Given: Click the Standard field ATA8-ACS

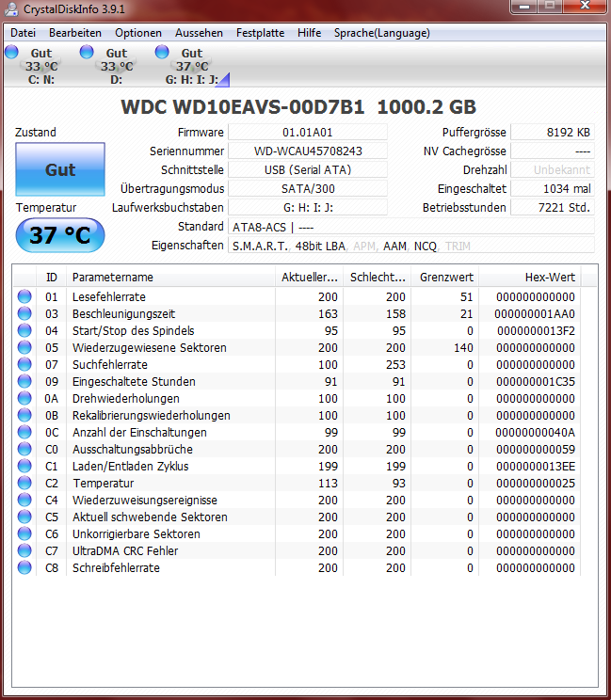Looking at the screenshot, I should coord(411,227).
